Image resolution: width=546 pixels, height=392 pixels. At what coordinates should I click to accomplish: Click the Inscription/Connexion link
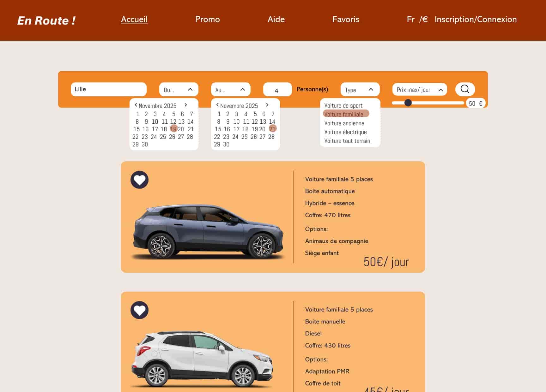coord(476,19)
